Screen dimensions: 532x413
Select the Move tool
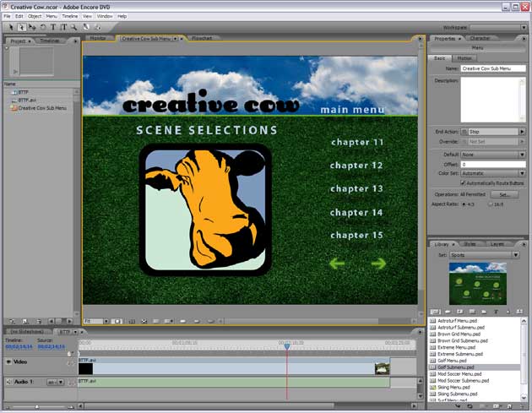(x=32, y=27)
